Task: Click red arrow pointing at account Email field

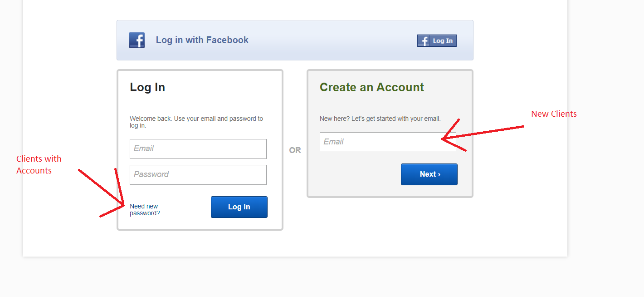Action: pyautogui.click(x=483, y=134)
